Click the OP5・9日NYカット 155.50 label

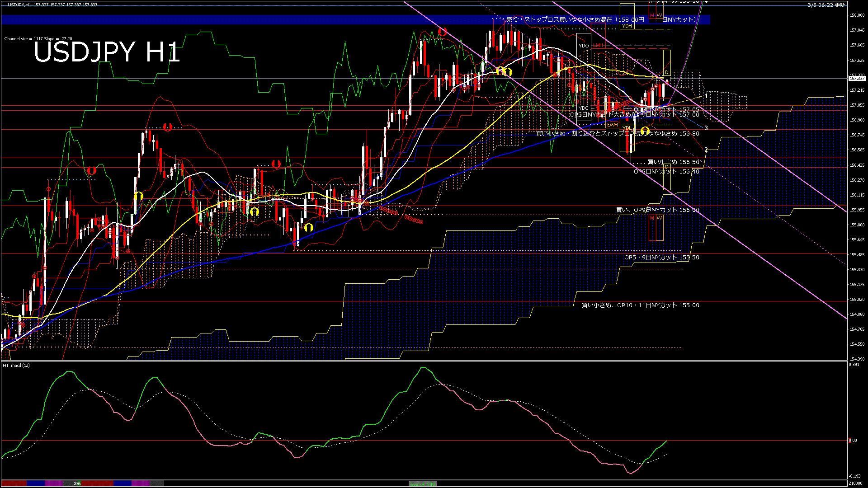pyautogui.click(x=661, y=258)
